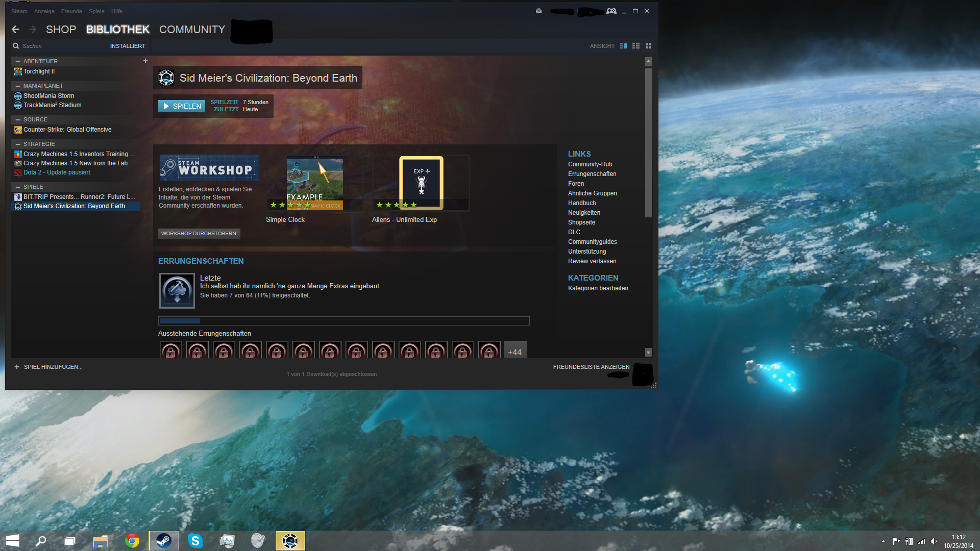Collapse the STRATEGIE category
Image resolution: width=980 pixels, height=551 pixels.
point(18,144)
